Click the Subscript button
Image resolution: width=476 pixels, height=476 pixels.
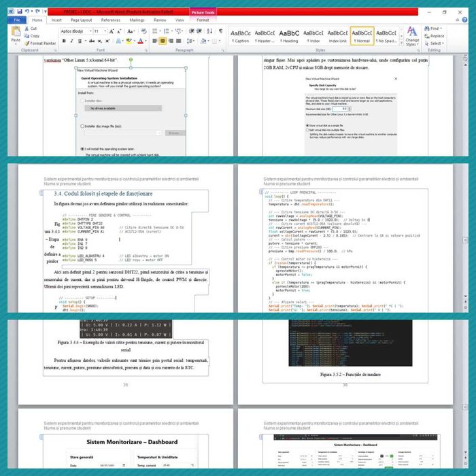click(99, 41)
